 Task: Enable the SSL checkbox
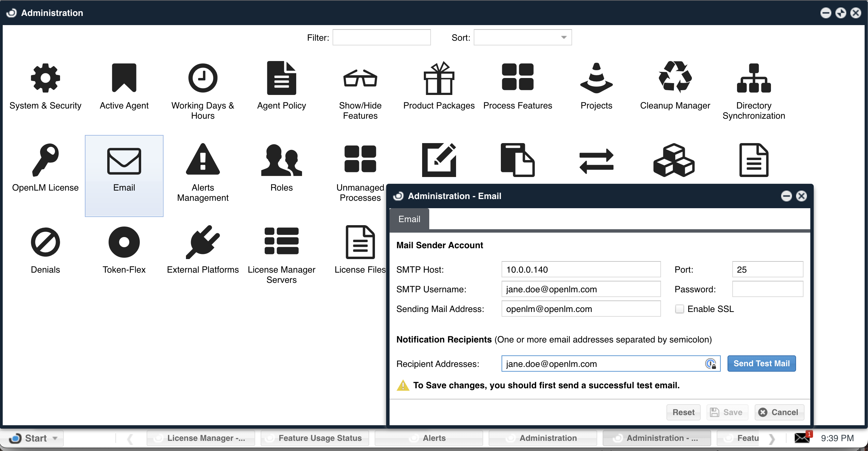(x=679, y=309)
